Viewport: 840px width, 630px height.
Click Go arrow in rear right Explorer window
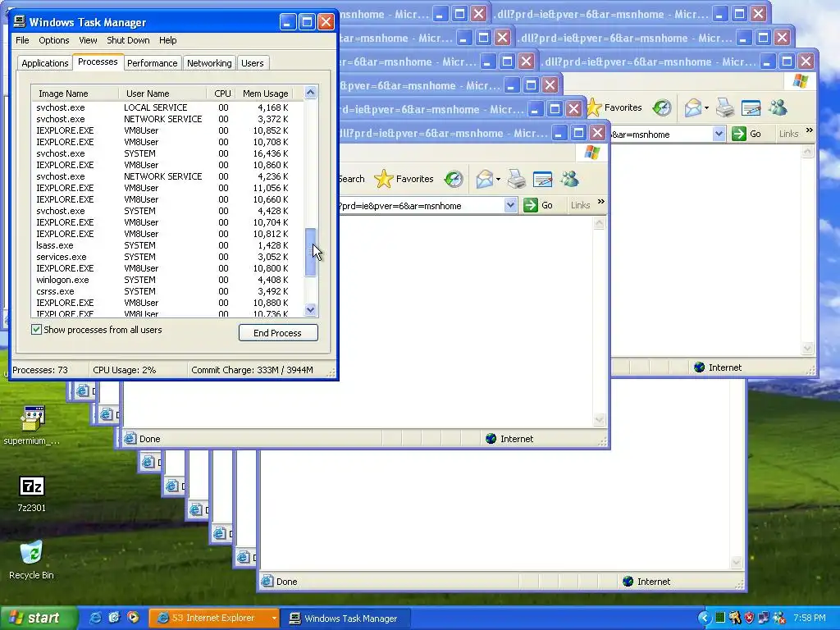(739, 134)
